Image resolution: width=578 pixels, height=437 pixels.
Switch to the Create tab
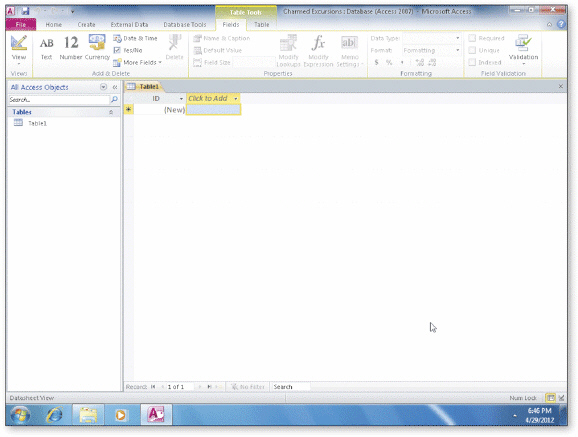[86, 25]
